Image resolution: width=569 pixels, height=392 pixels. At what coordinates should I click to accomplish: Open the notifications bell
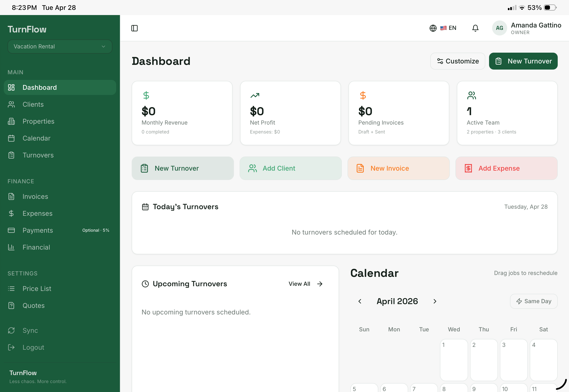pyautogui.click(x=475, y=28)
